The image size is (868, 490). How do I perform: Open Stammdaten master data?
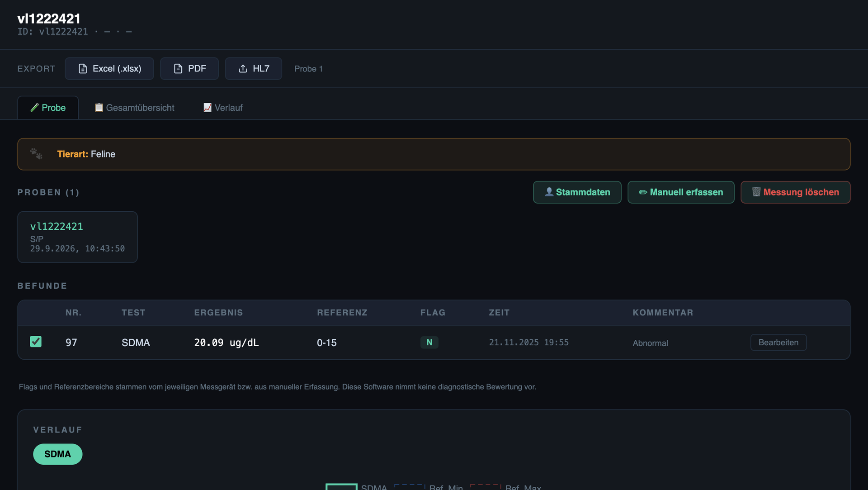577,192
